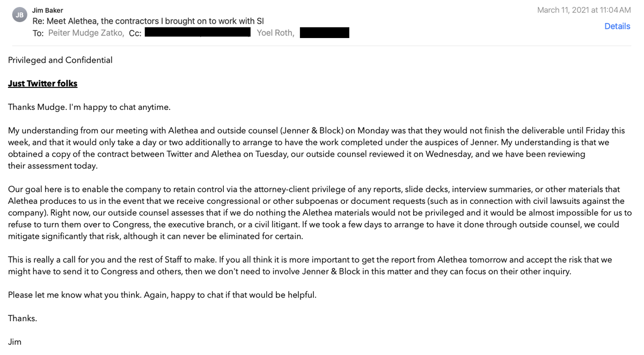This screenshot has width=644, height=355.
Task: Click the closing "Thanks." line
Action: coord(23,319)
